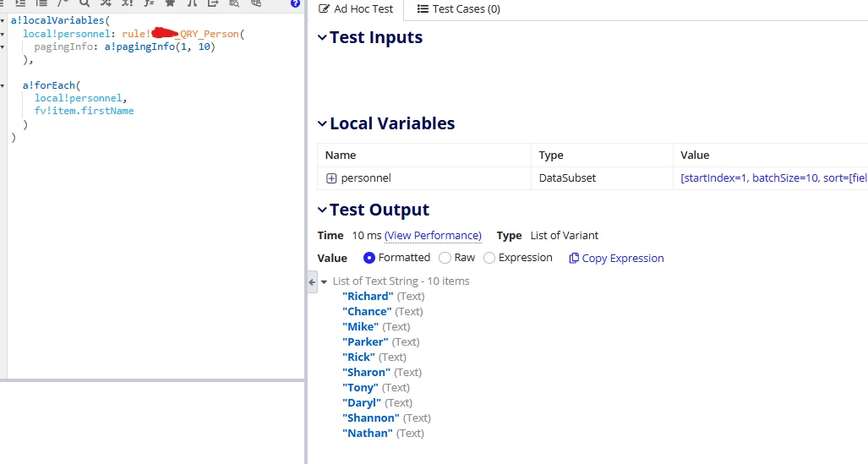The height and width of the screenshot is (464, 868).
Task: Fold the a!localVariables code block
Action: (x=3, y=20)
